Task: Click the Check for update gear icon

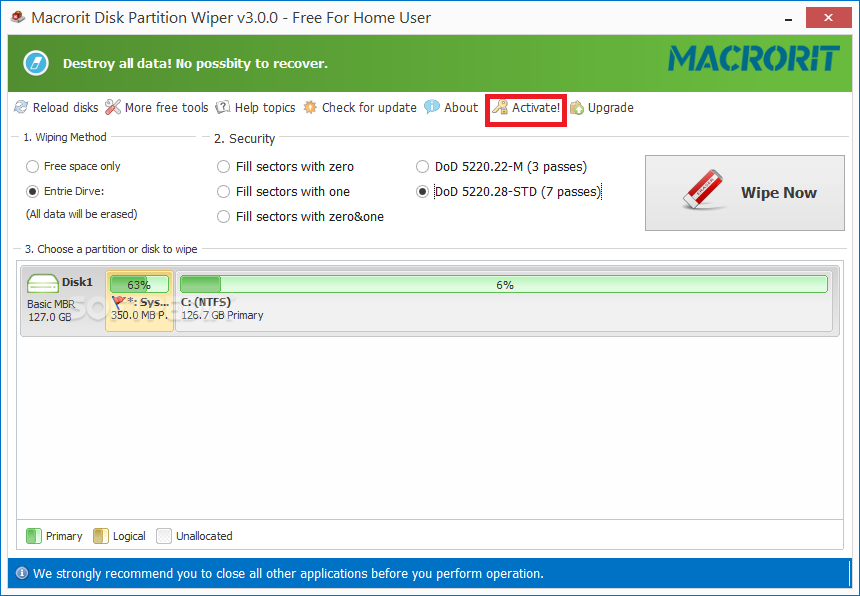Action: click(310, 108)
